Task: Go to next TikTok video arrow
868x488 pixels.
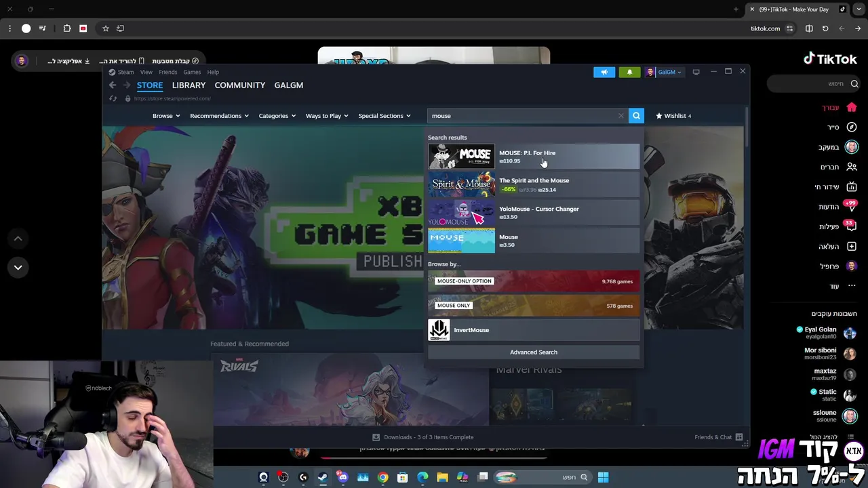Action: coord(18,267)
